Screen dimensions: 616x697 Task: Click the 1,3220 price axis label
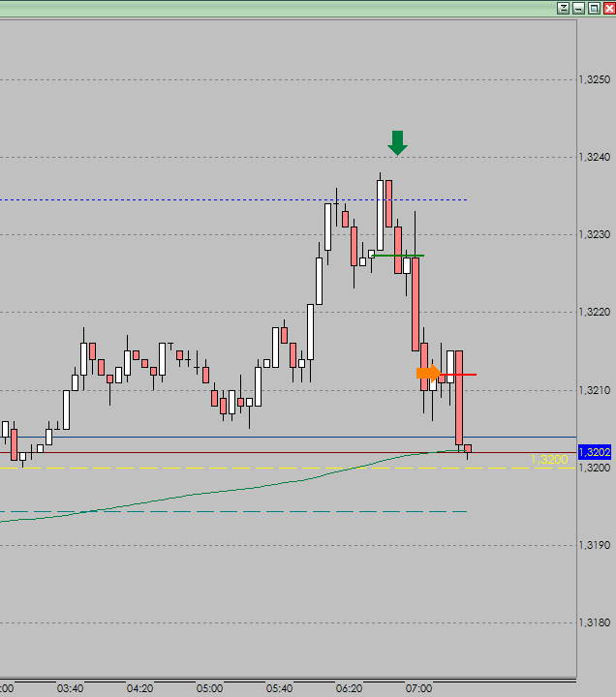(x=595, y=312)
